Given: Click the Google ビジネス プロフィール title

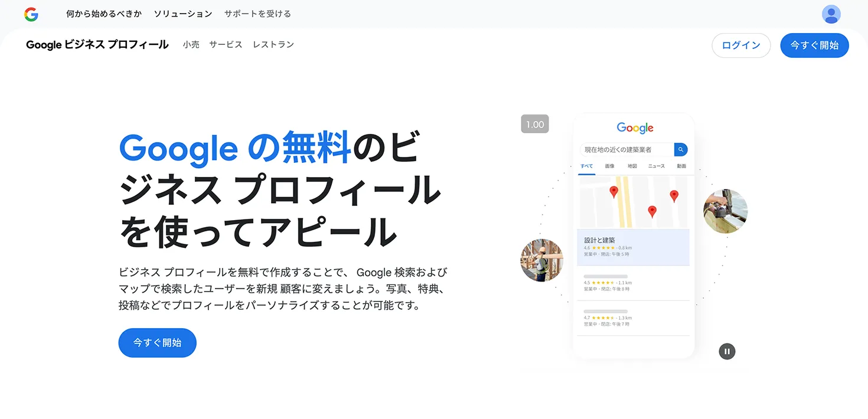Looking at the screenshot, I should click(97, 45).
